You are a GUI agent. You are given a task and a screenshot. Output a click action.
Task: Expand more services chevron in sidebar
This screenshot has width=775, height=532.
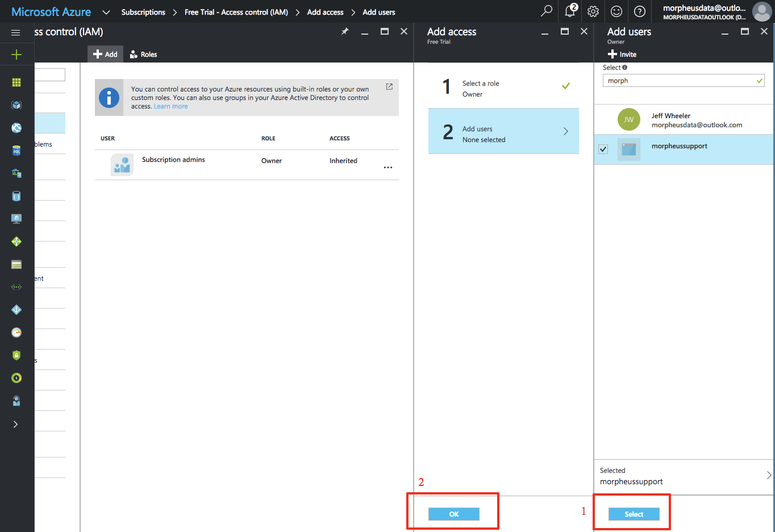pyautogui.click(x=16, y=424)
